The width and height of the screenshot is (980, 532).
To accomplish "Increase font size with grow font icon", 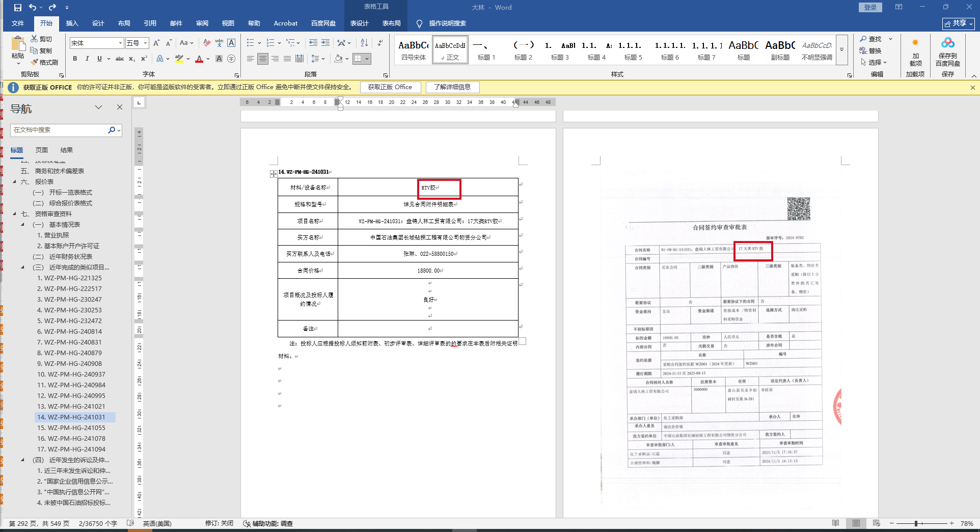I will coord(157,43).
